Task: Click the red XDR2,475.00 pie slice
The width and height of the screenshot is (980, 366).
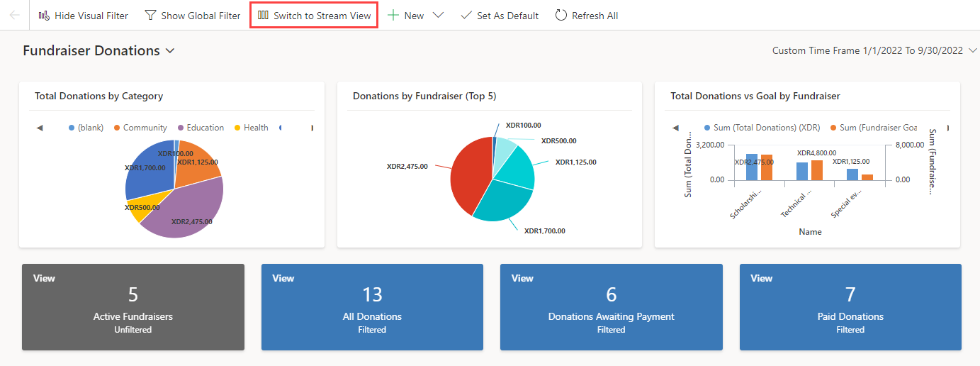Action: [x=469, y=177]
